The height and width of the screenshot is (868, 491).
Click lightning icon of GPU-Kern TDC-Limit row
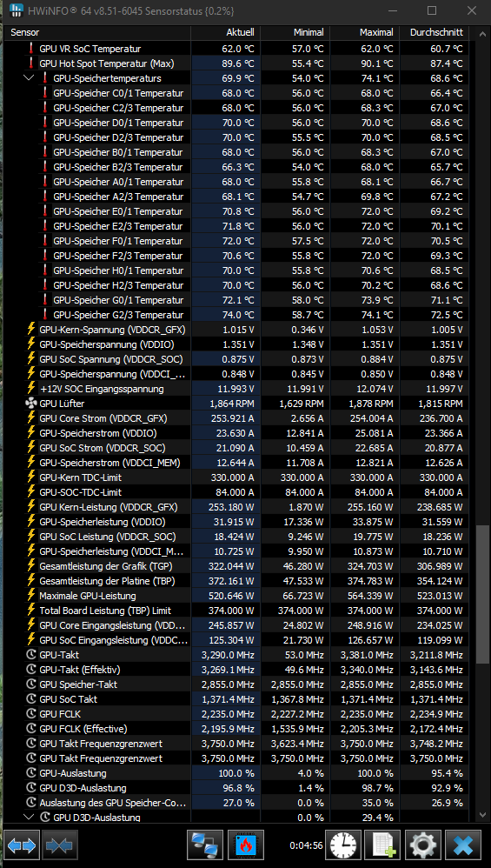[x=31, y=477]
